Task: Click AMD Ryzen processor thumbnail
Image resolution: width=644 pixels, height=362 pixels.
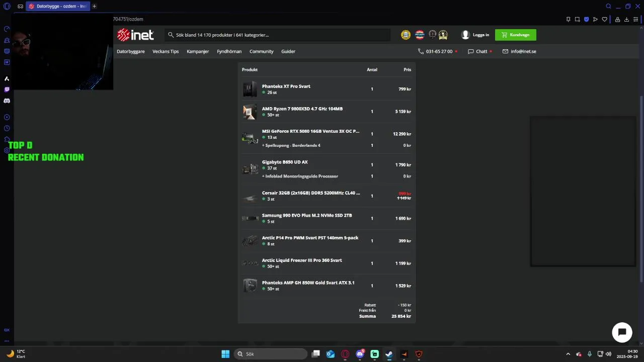Action: 250,112
